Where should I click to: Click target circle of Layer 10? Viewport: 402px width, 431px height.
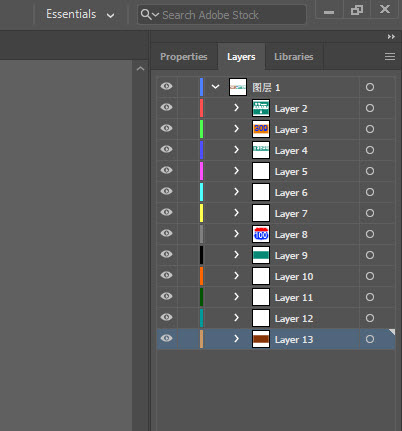pos(370,276)
